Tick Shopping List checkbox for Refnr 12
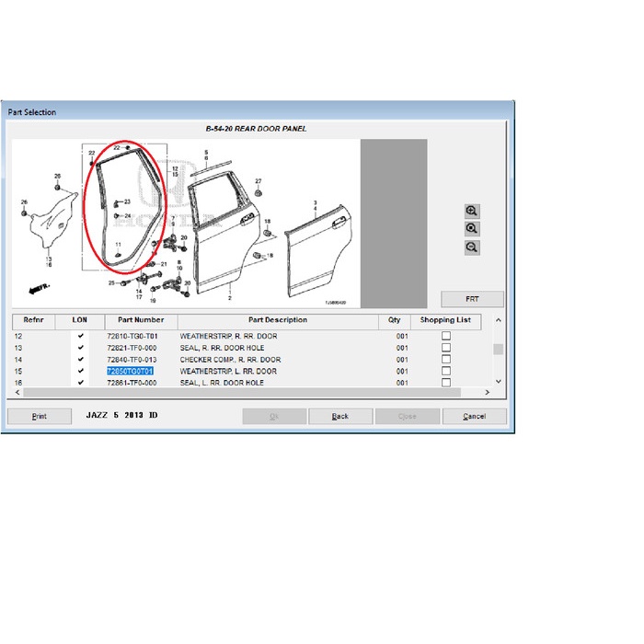 [x=446, y=337]
